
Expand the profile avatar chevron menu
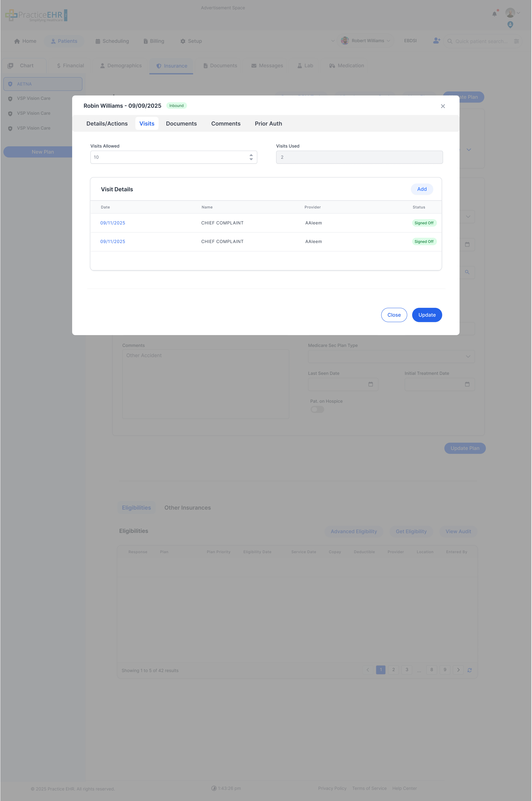(518, 13)
